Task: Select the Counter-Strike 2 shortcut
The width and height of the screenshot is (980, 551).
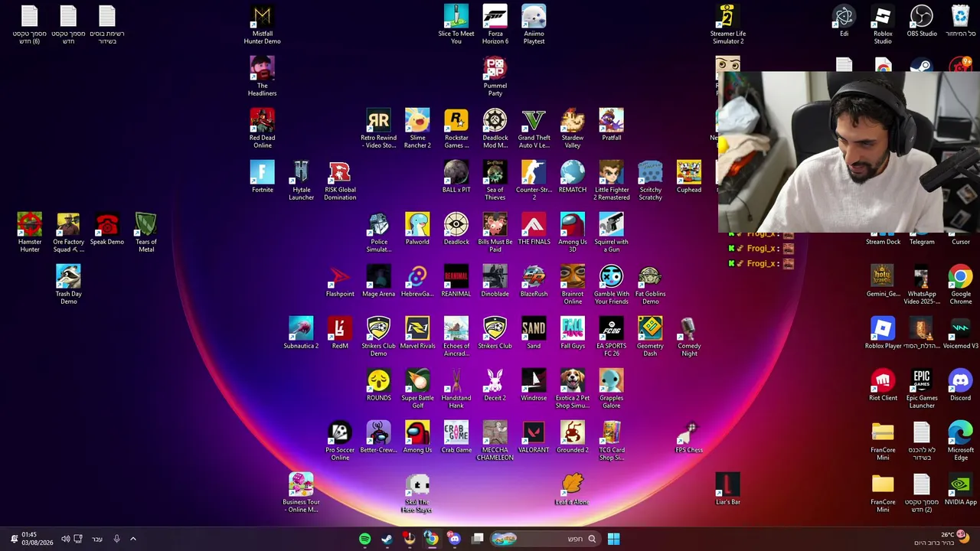Action: coord(534,181)
